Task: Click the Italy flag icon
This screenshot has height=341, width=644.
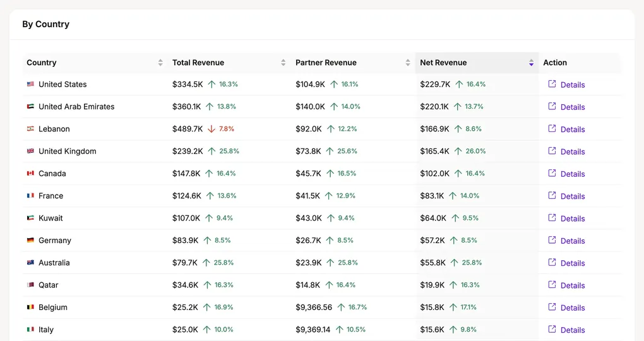Action: tap(30, 329)
